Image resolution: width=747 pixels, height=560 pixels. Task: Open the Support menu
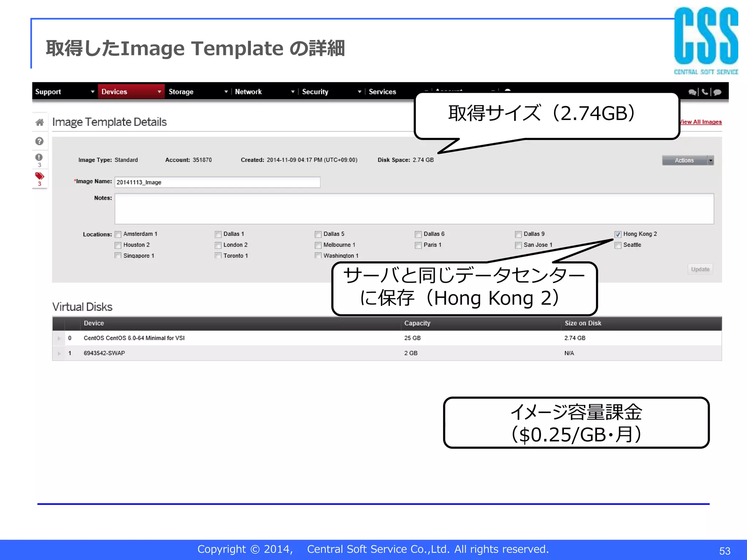click(65, 92)
